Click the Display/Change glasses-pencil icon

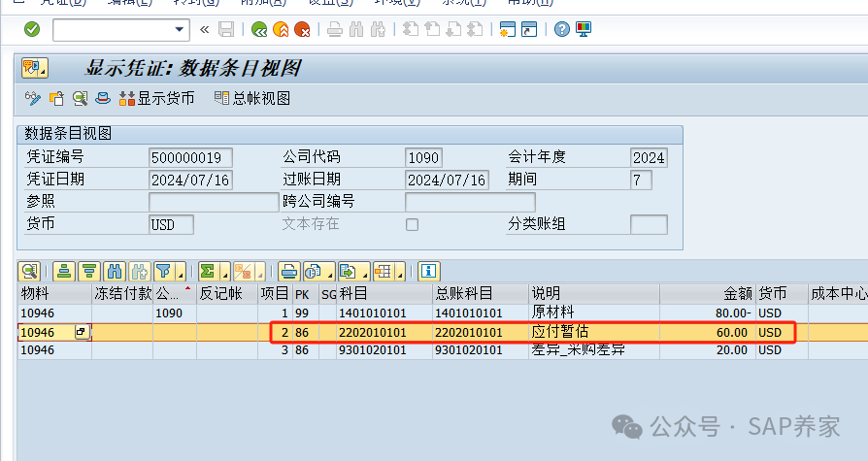[33, 99]
